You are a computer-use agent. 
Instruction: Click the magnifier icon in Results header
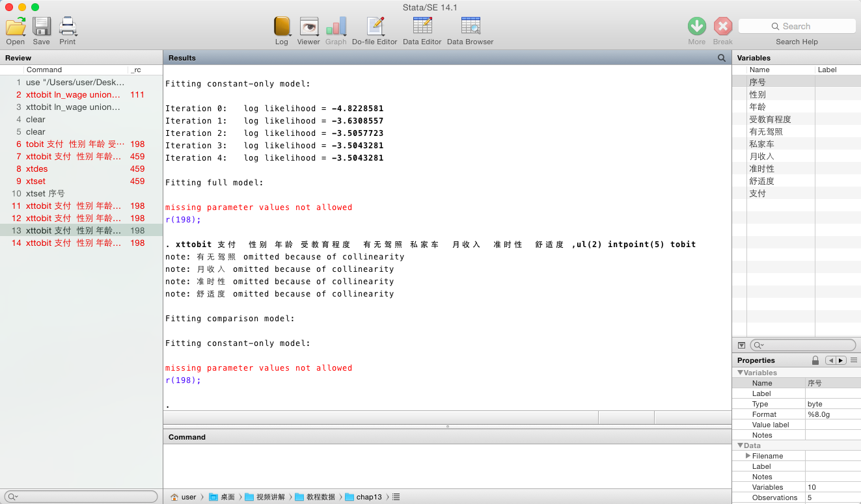[722, 58]
